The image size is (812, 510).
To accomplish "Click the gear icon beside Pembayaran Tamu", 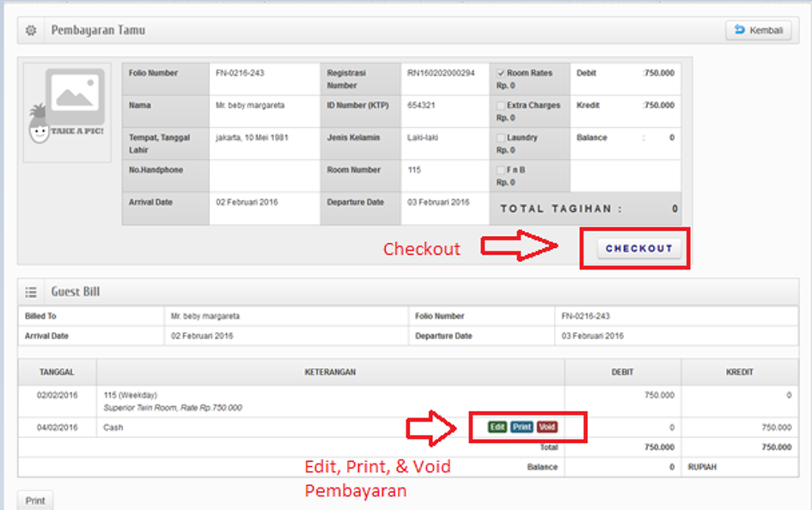I will click(x=31, y=31).
